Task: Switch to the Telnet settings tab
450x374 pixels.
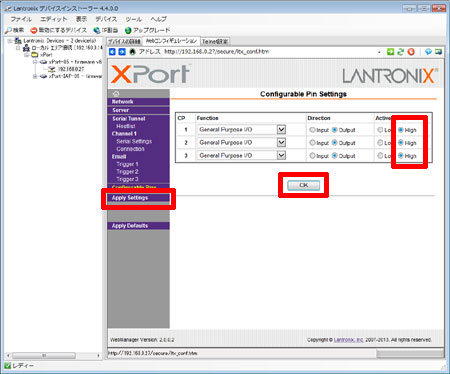Action: (215, 41)
